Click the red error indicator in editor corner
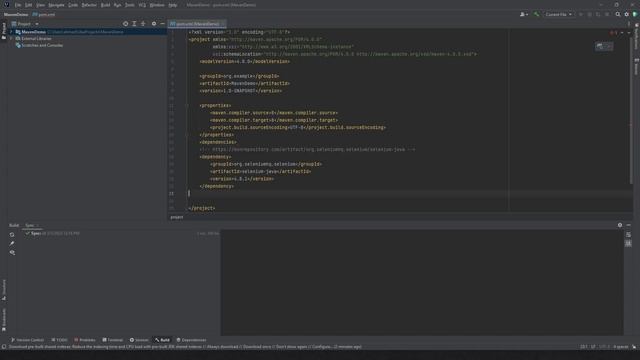The height and width of the screenshot is (360, 640). click(613, 33)
